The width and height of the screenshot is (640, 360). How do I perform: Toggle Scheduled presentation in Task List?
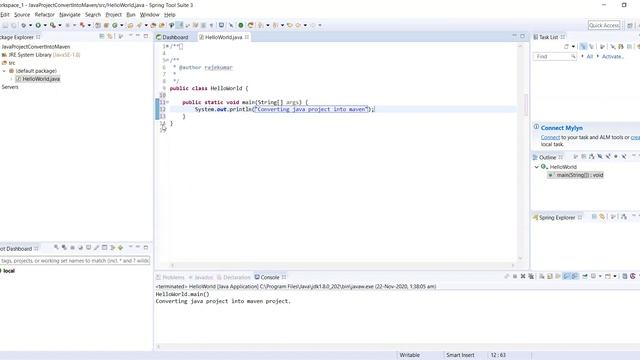tap(591, 47)
